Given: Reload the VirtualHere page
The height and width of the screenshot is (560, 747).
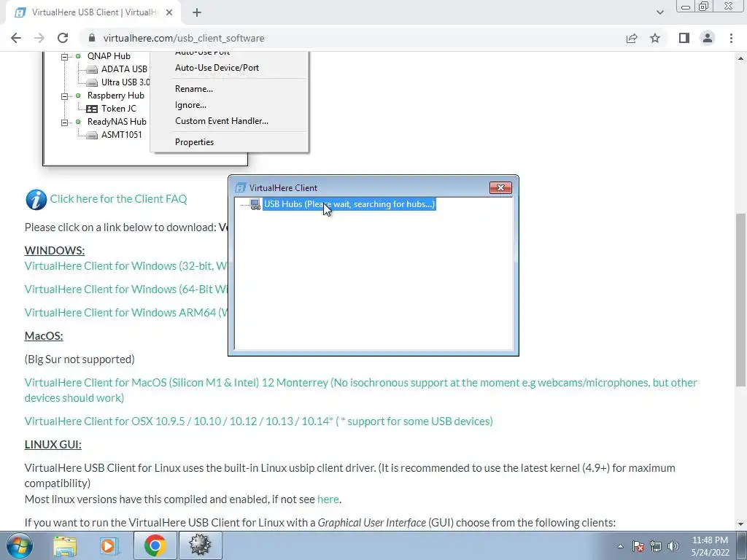Looking at the screenshot, I should [x=63, y=38].
